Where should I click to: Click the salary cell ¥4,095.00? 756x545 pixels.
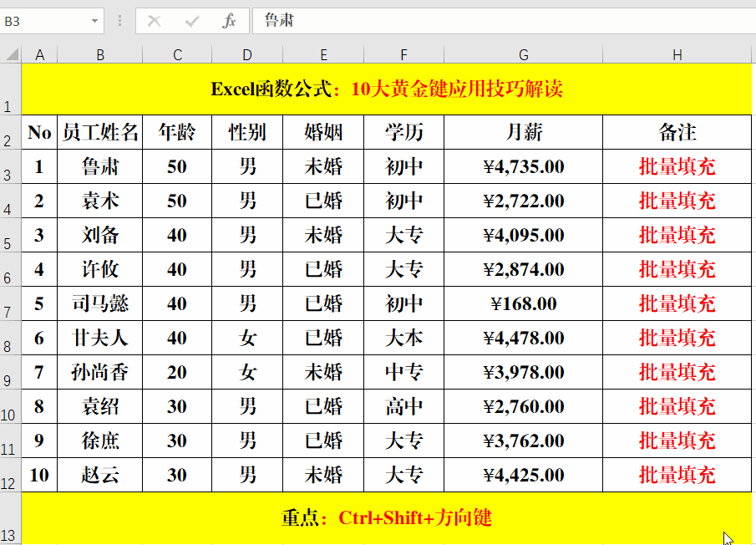pos(523,235)
